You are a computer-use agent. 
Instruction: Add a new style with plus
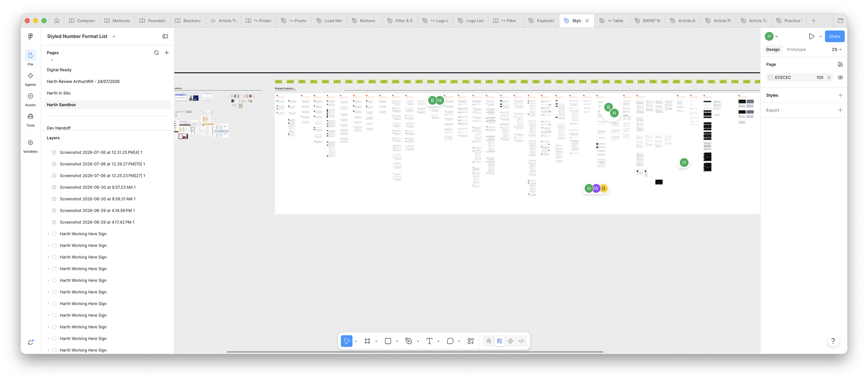(x=840, y=95)
